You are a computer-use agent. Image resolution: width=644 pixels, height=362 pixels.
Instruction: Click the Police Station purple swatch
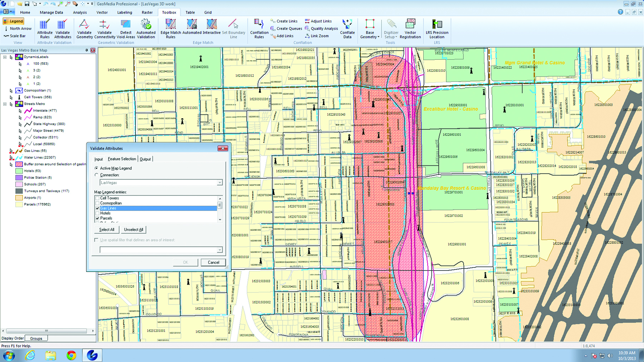click(x=19, y=178)
